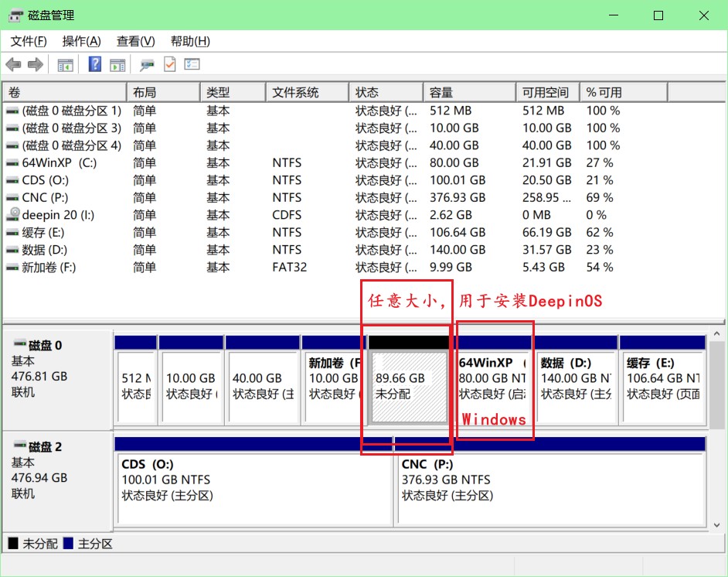Open Help via blue question mark icon

95,65
